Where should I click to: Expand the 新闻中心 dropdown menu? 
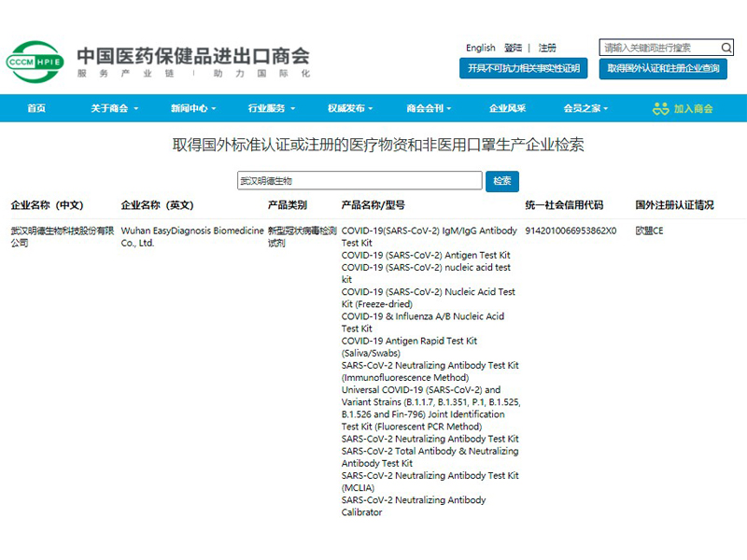(194, 108)
